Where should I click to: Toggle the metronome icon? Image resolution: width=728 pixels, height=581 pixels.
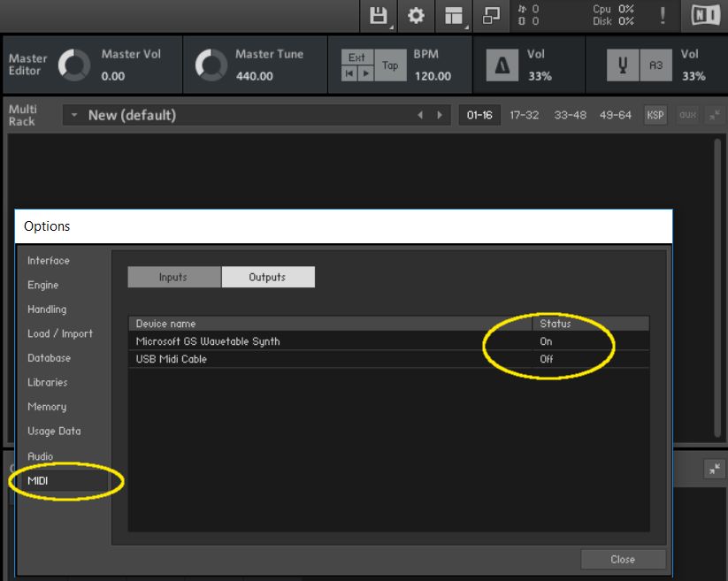pos(502,65)
